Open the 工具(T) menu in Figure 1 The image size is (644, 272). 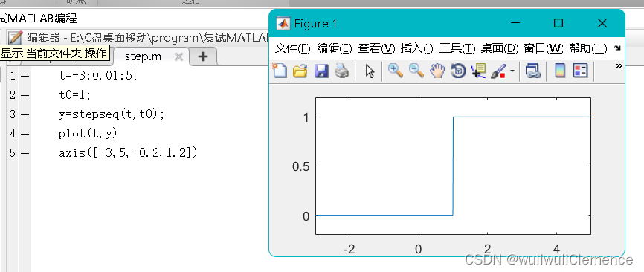tap(457, 48)
